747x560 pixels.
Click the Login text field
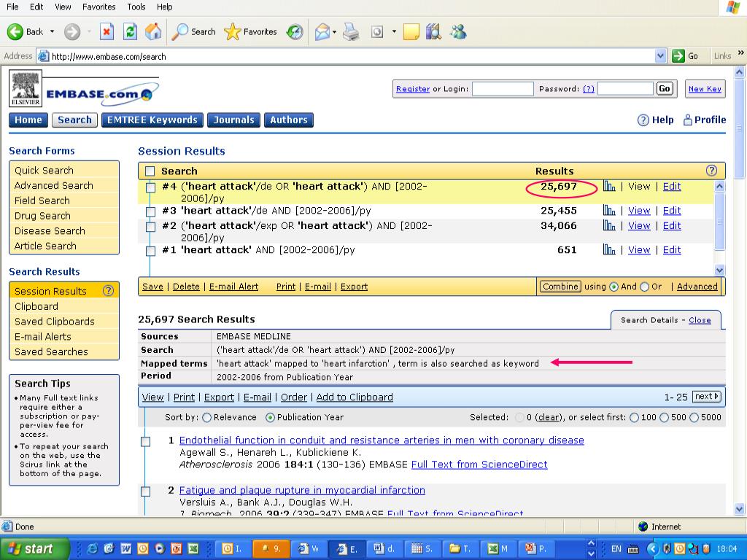[503, 89]
